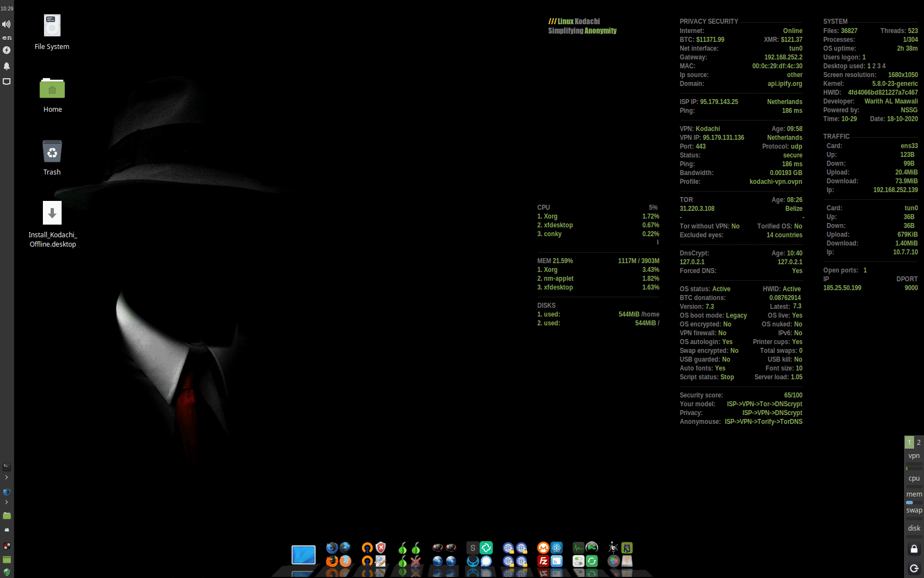This screenshot has height=578, width=924.
Task: Click the volume speaker icon in panel
Action: pyautogui.click(x=7, y=24)
